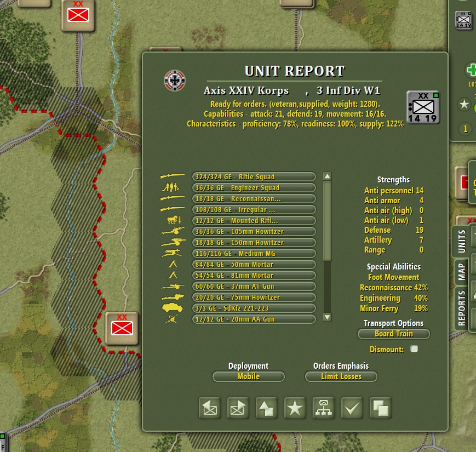Select the 60/60 GE - 37mm AT Gun row
The height and width of the screenshot is (452, 476).
pyautogui.click(x=254, y=286)
